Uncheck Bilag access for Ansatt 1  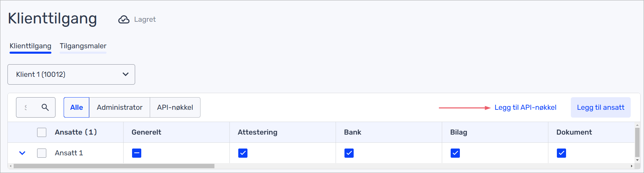point(455,153)
